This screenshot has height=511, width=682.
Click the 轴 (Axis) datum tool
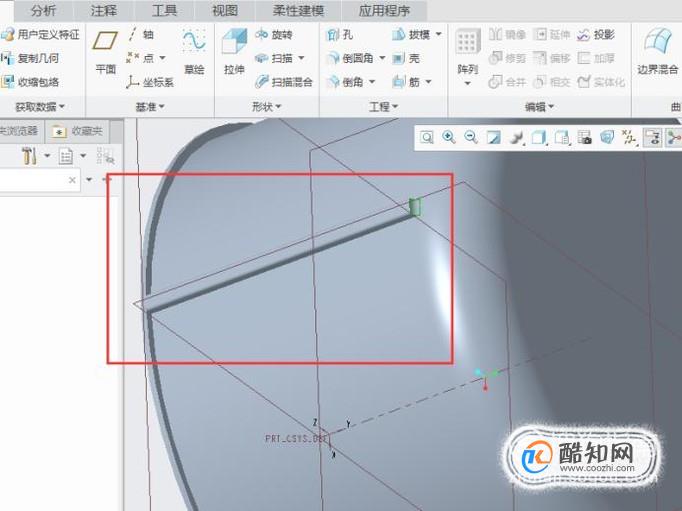pos(141,34)
